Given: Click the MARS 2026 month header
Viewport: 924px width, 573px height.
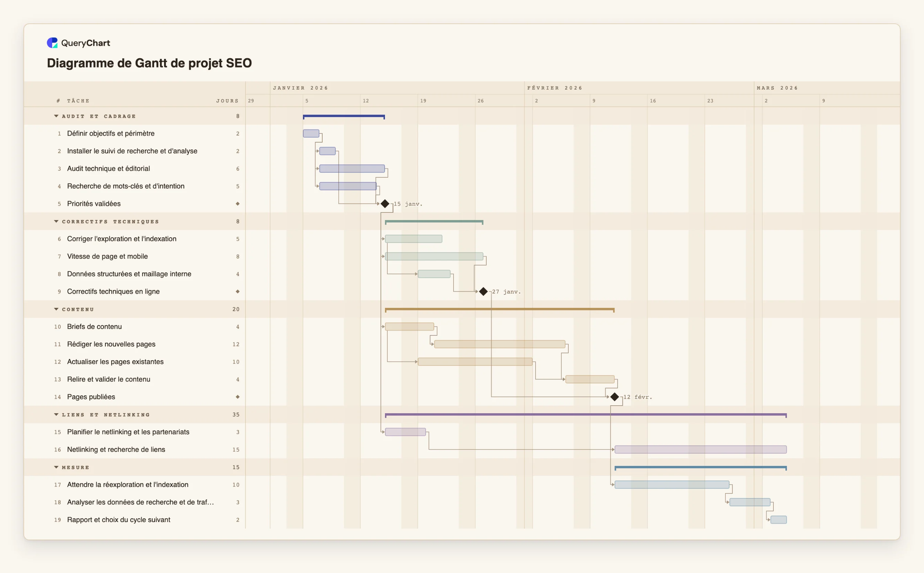Looking at the screenshot, I should [x=777, y=88].
